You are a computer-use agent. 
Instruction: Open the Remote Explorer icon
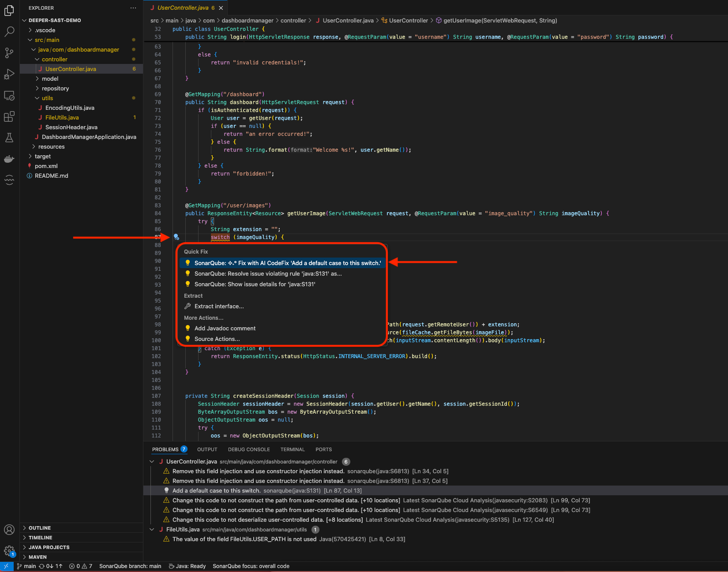click(x=9, y=95)
